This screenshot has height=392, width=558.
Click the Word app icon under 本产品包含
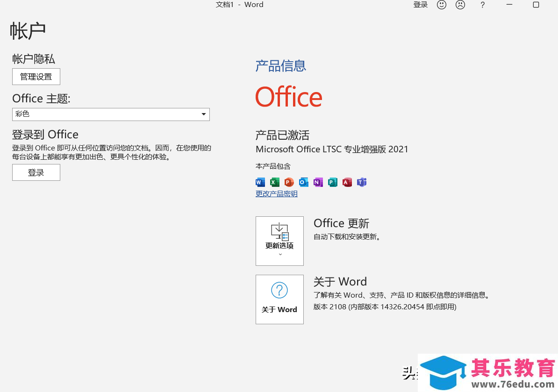click(260, 183)
